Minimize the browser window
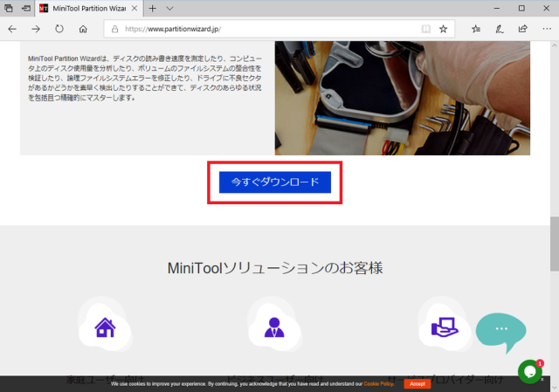This screenshot has width=559, height=392. pos(497,8)
